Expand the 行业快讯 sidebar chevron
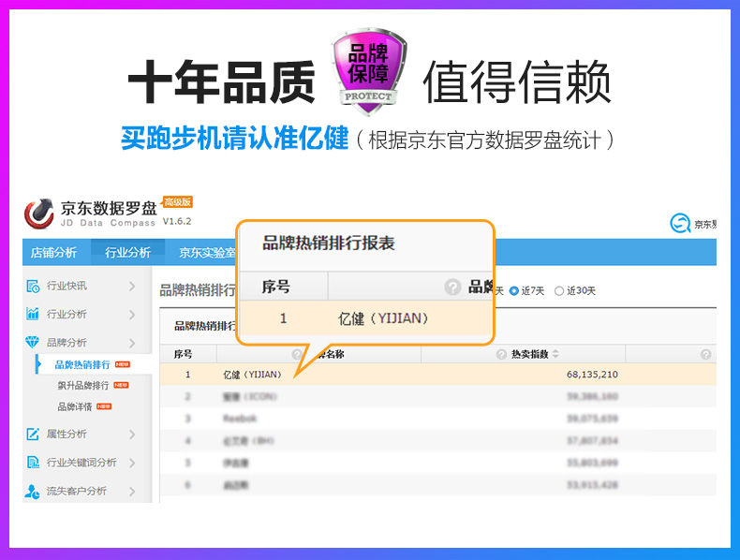 (x=132, y=286)
